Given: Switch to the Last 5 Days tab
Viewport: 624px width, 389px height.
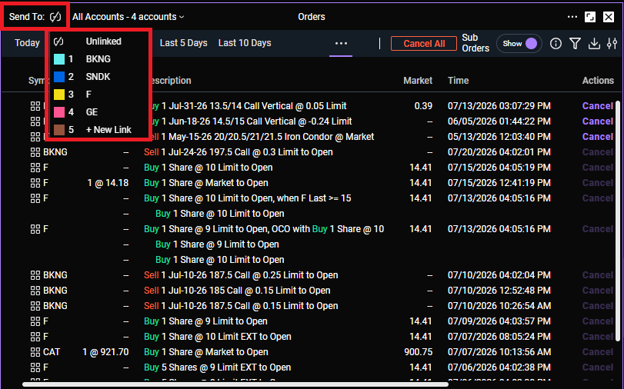Looking at the screenshot, I should pos(183,43).
